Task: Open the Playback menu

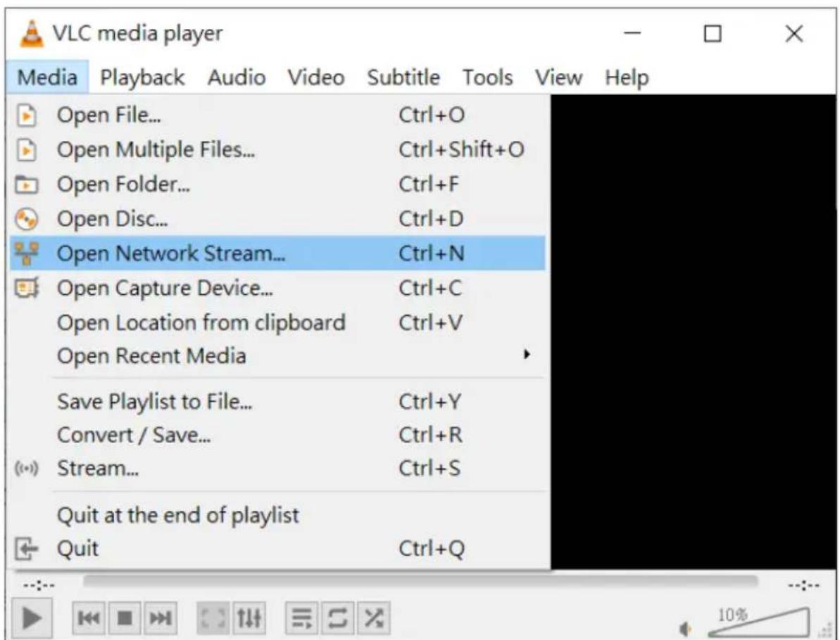Action: pyautogui.click(x=142, y=77)
